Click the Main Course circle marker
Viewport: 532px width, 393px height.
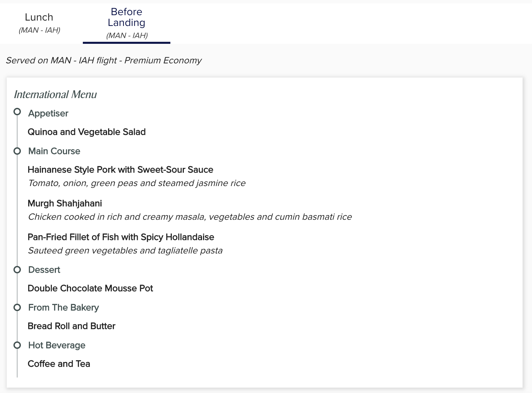click(17, 151)
